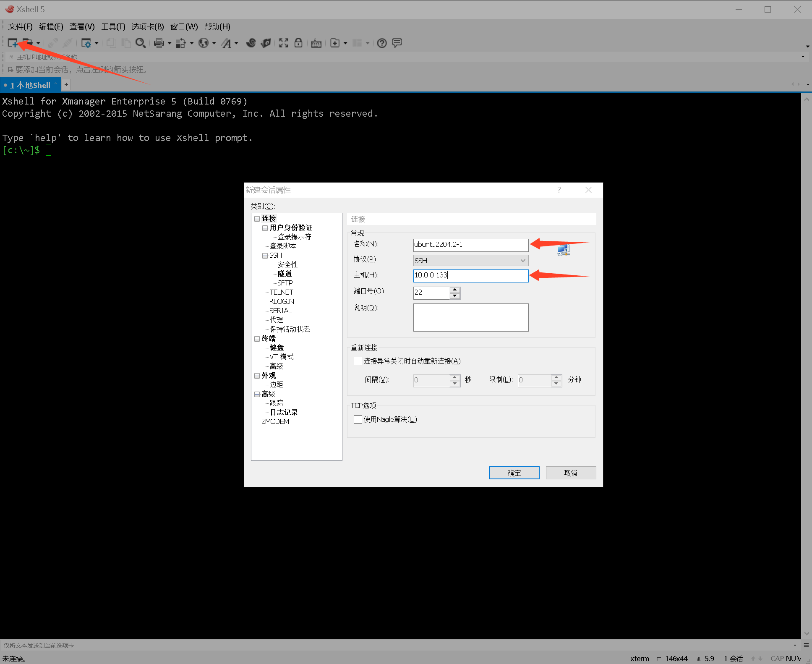Click the globe encoding toolbar icon

point(204,43)
